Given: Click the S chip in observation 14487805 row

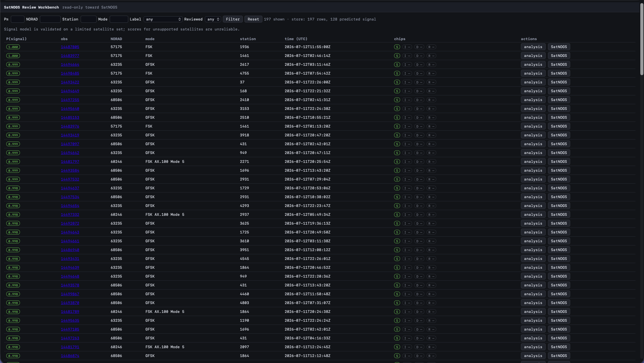Looking at the screenshot, I should [397, 47].
